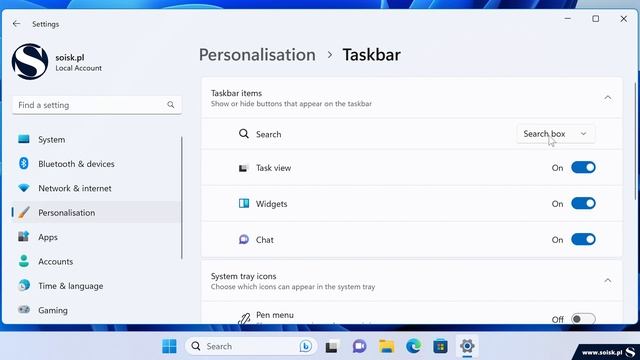
Task: Go to Network & internet settings
Action: [97, 188]
